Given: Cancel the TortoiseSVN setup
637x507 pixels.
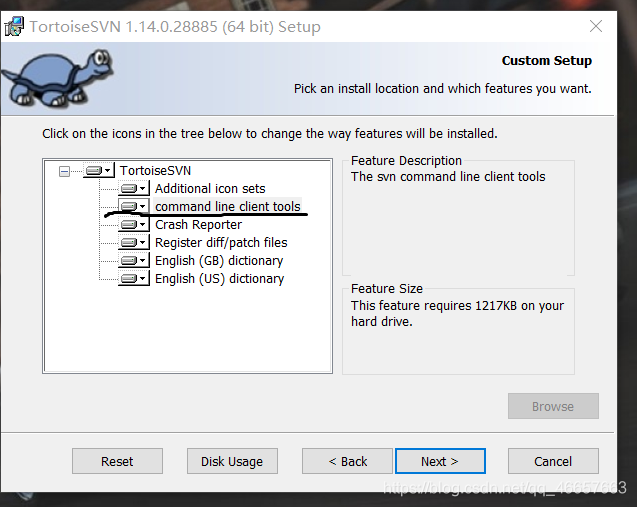Looking at the screenshot, I should click(x=553, y=461).
